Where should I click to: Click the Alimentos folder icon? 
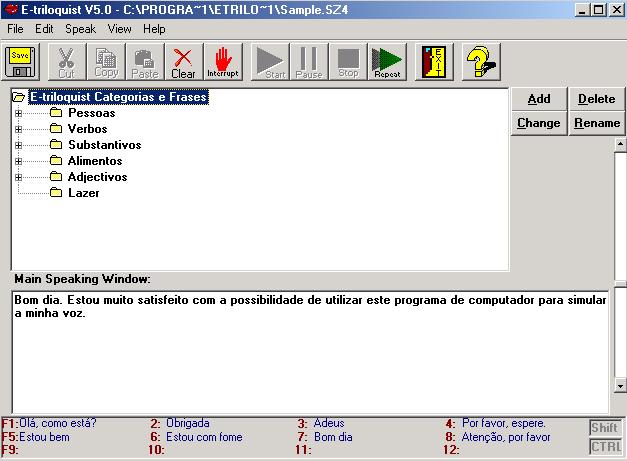56,160
